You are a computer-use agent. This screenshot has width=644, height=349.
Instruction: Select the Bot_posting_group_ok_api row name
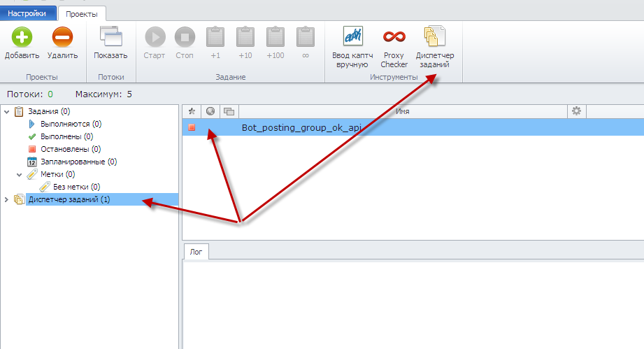tap(301, 128)
